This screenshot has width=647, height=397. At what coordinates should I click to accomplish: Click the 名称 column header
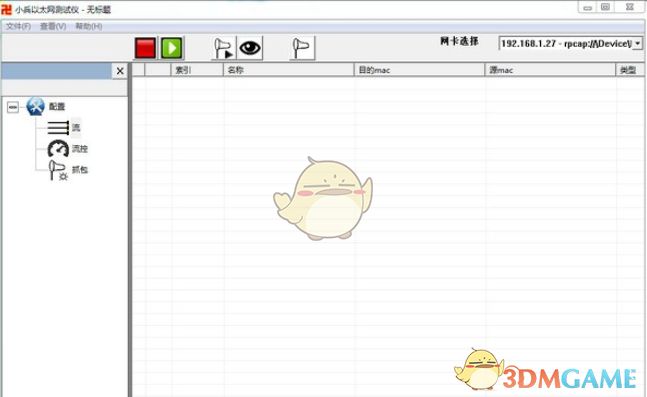[x=288, y=70]
